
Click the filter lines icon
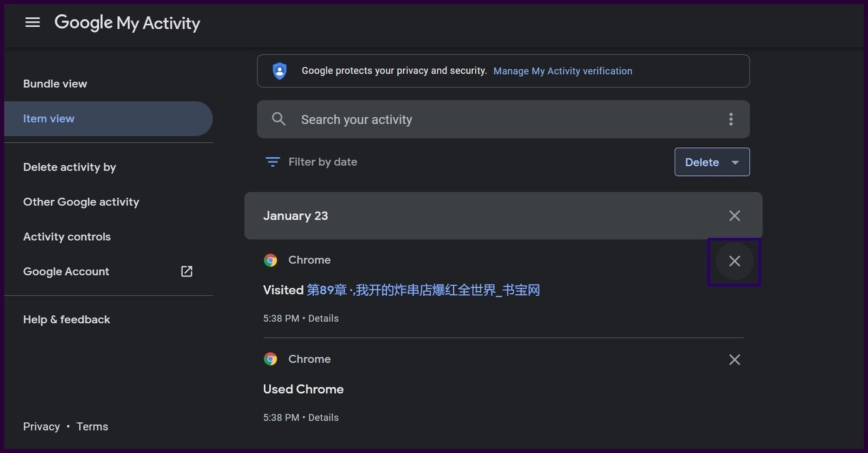click(272, 162)
